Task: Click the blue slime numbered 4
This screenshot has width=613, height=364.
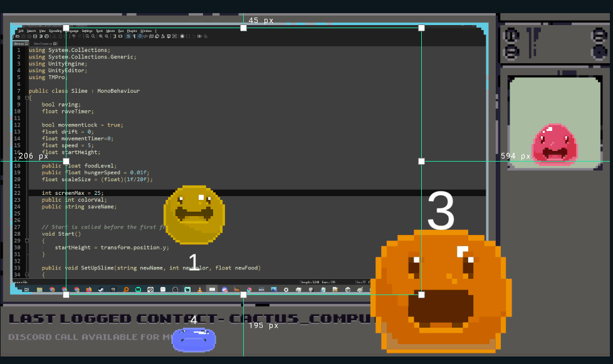Action: point(194,339)
